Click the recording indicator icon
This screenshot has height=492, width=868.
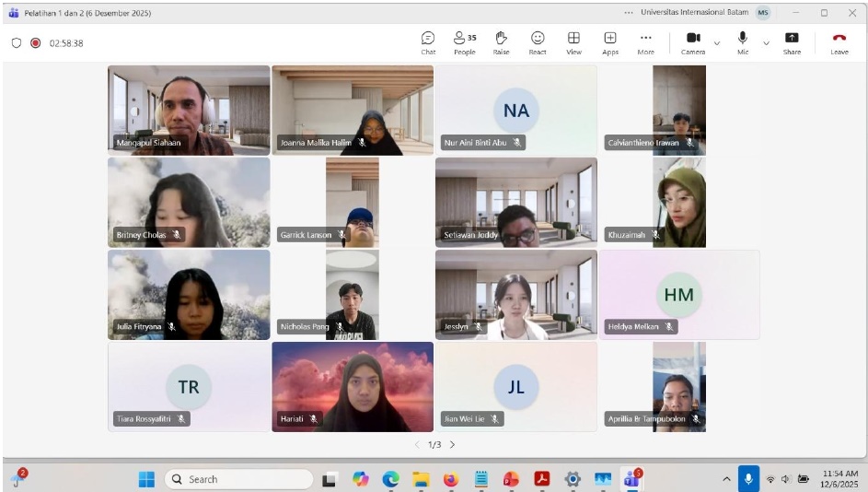point(36,42)
